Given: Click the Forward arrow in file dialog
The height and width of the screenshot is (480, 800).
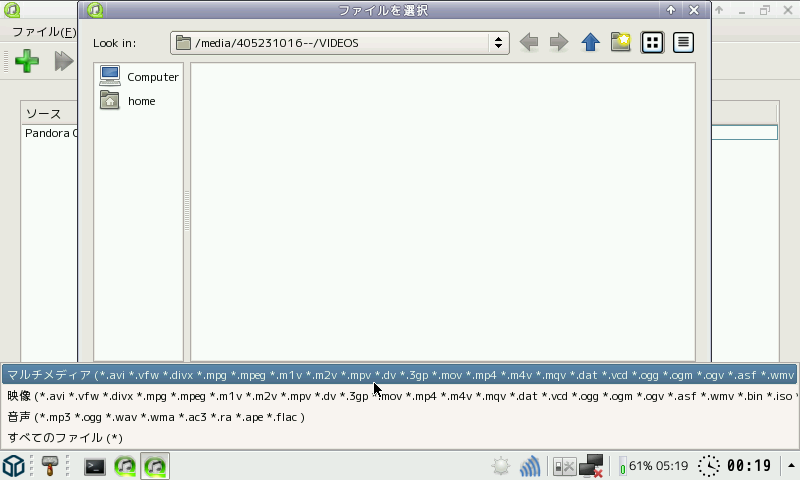Looking at the screenshot, I should point(559,42).
